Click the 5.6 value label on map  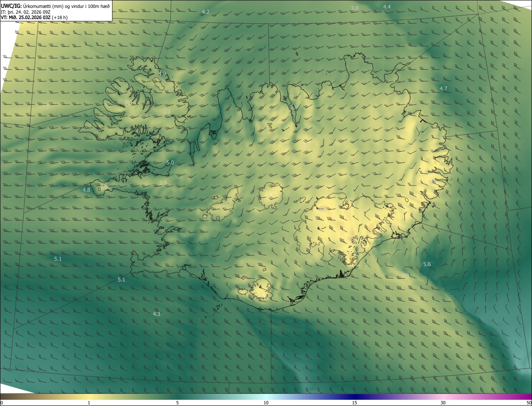coord(427,264)
